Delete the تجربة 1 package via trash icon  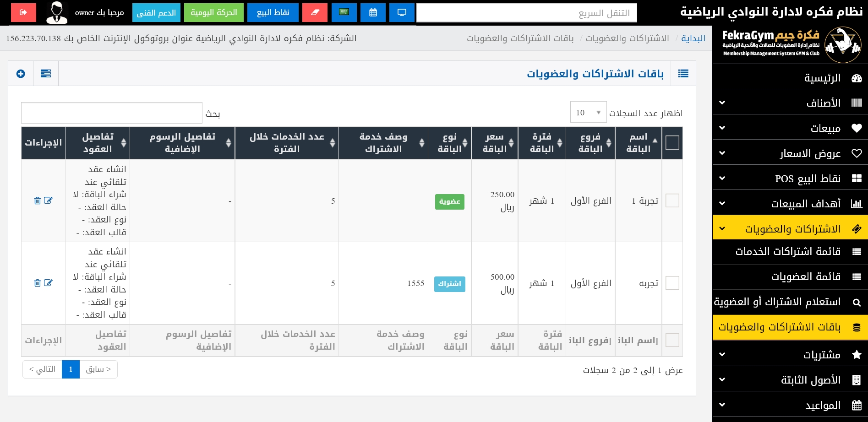tap(38, 200)
